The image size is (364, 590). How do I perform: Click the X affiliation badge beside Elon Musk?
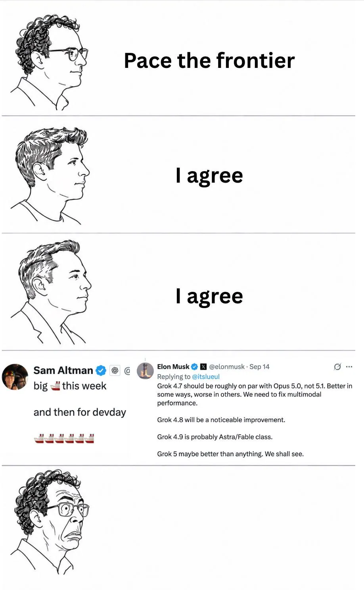(x=203, y=366)
